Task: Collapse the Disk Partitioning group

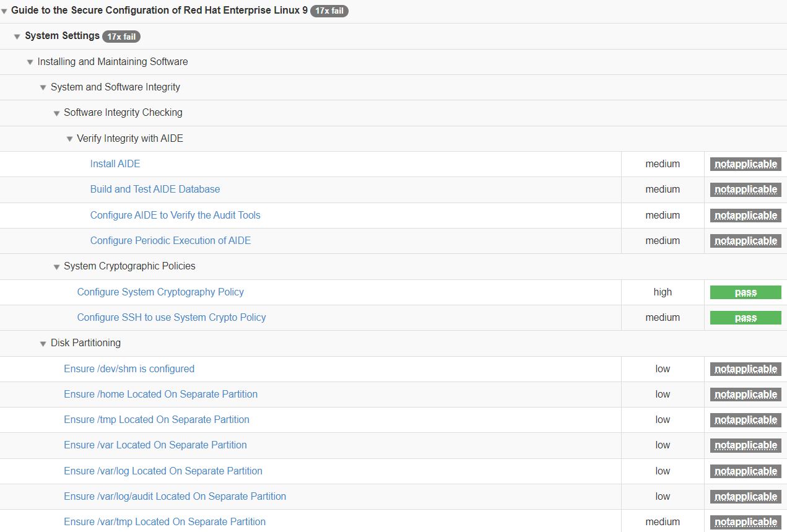Action: [x=43, y=344]
